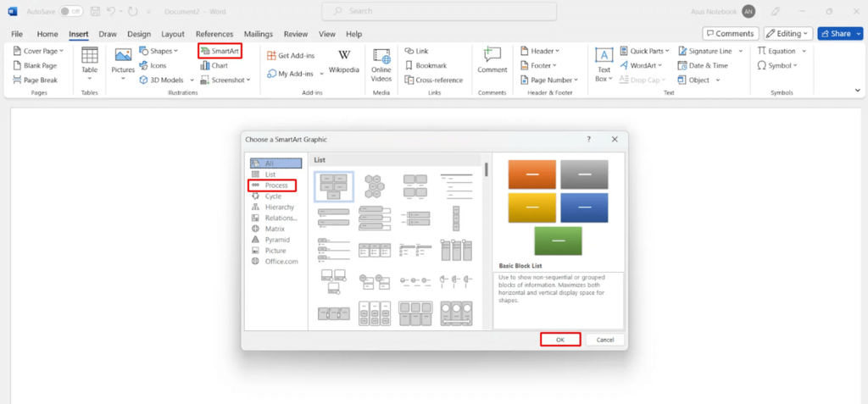
Task: Open the References tab
Action: click(214, 34)
